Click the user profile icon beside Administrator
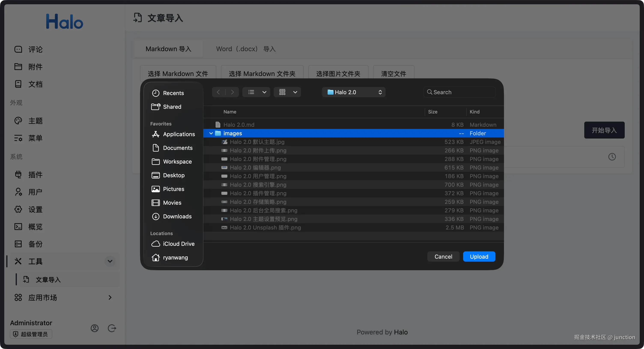The width and height of the screenshot is (644, 349). pos(94,328)
